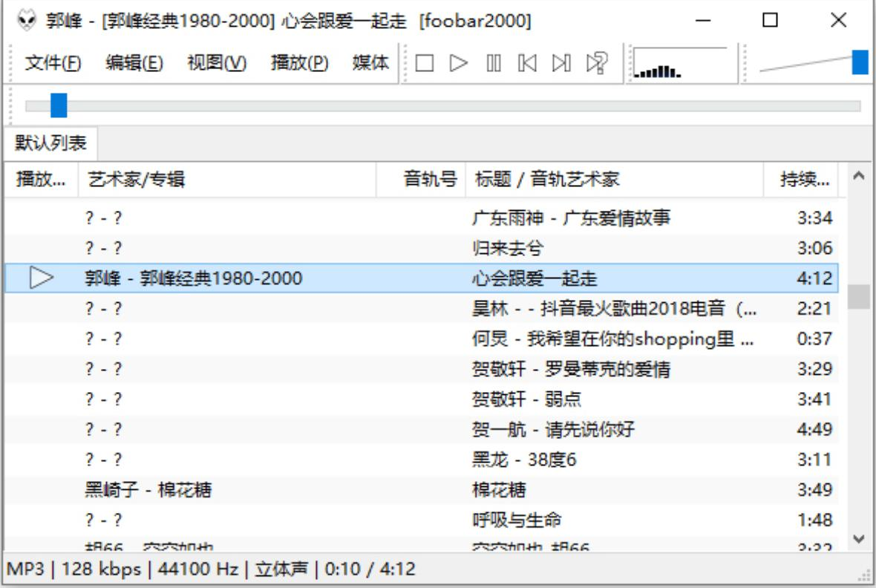Select the track 黑龙 - 38度6
This screenshot has height=588, width=876.
[x=422, y=459]
